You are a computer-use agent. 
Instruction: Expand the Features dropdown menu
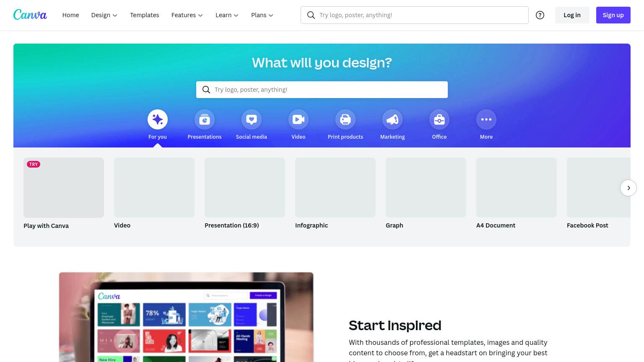pos(187,15)
